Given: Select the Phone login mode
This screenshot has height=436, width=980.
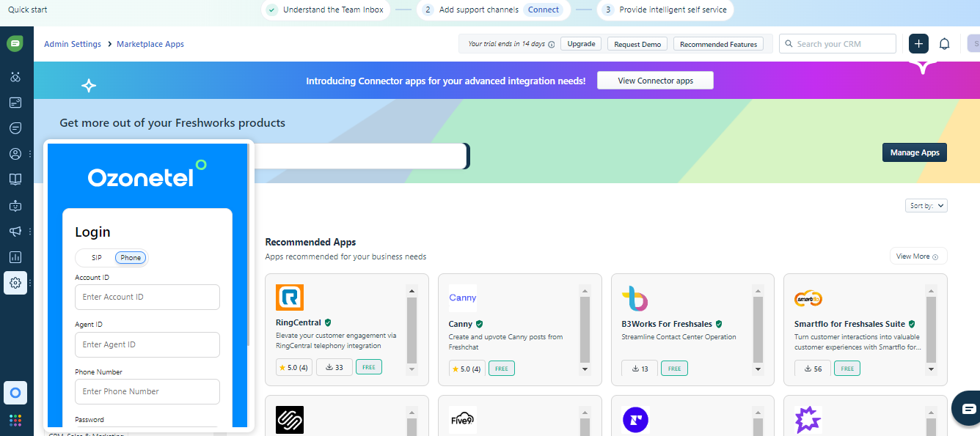Looking at the screenshot, I should [131, 258].
